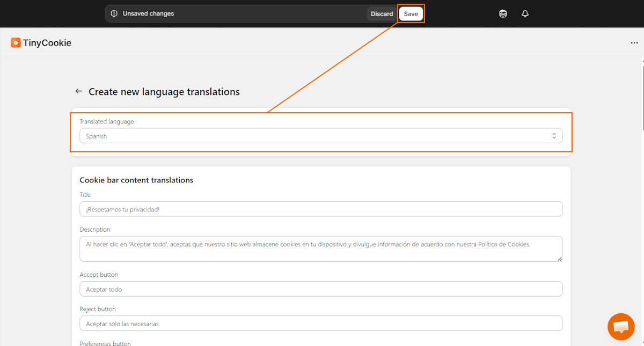644x346 pixels.
Task: Click the TinyCookie app logo icon
Action: click(x=15, y=42)
